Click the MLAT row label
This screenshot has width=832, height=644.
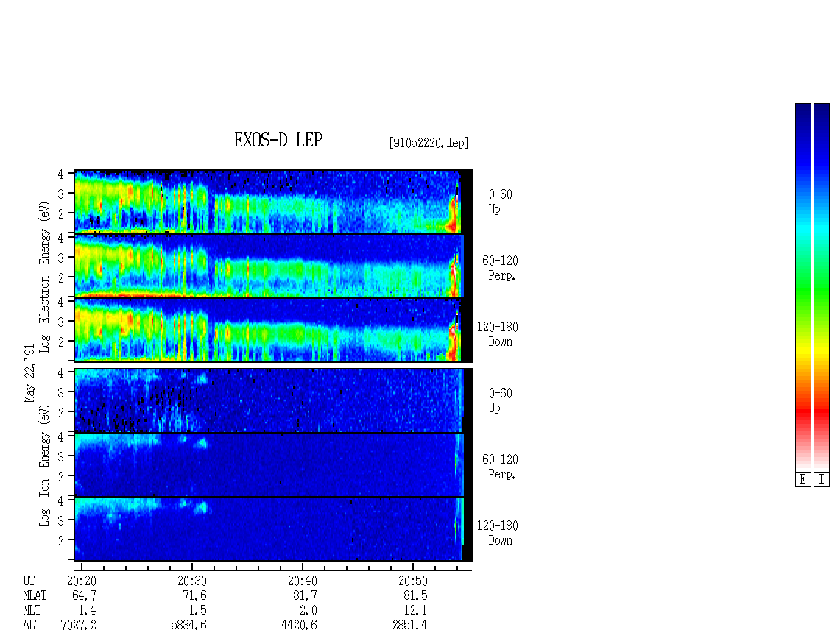[35, 595]
